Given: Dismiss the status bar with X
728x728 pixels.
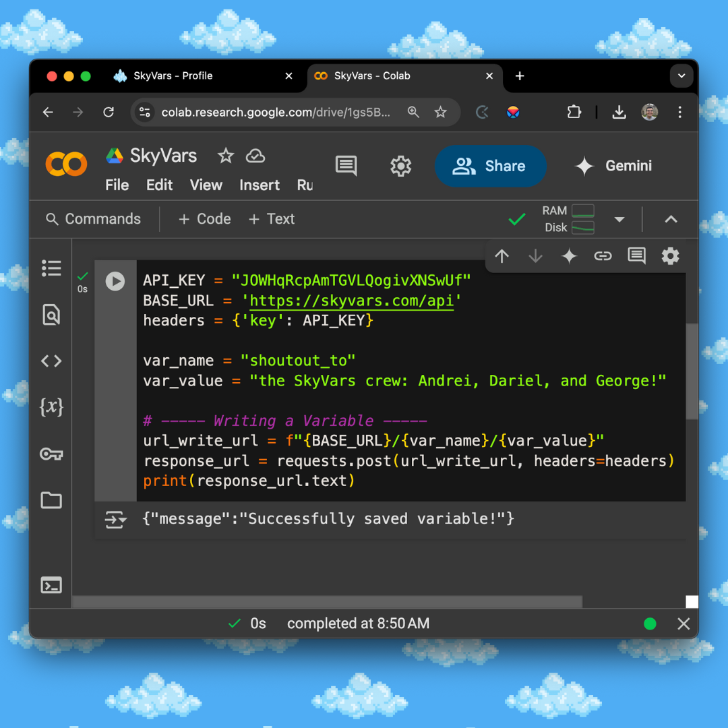Looking at the screenshot, I should point(683,624).
